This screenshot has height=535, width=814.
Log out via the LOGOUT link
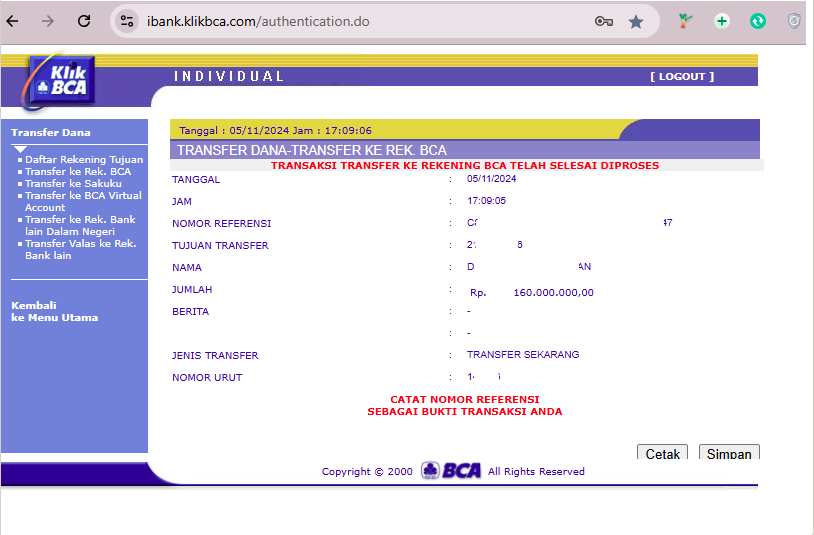pos(682,76)
